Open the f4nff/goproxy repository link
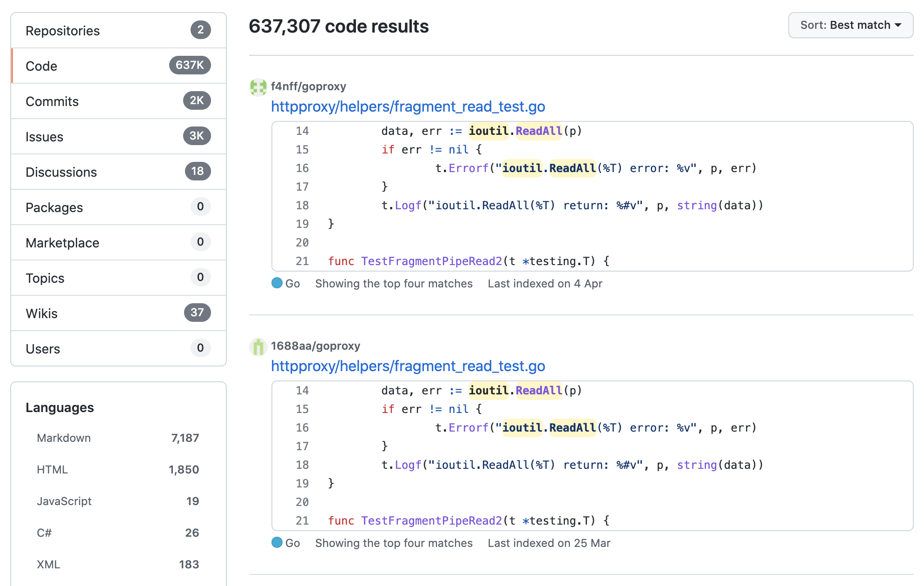 click(x=308, y=87)
